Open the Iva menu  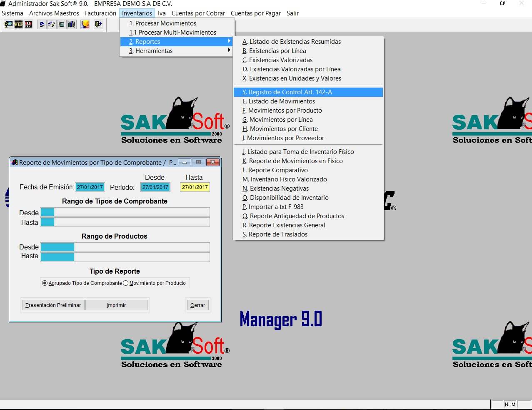(x=162, y=13)
